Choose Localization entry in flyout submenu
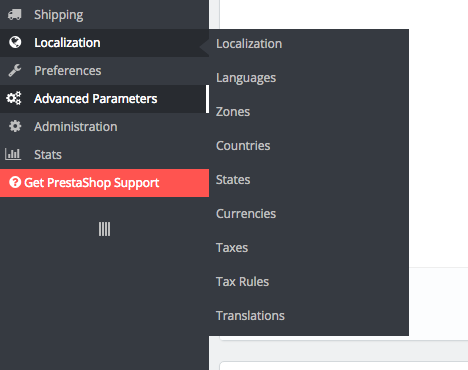This screenshot has height=370, width=468. click(x=249, y=44)
